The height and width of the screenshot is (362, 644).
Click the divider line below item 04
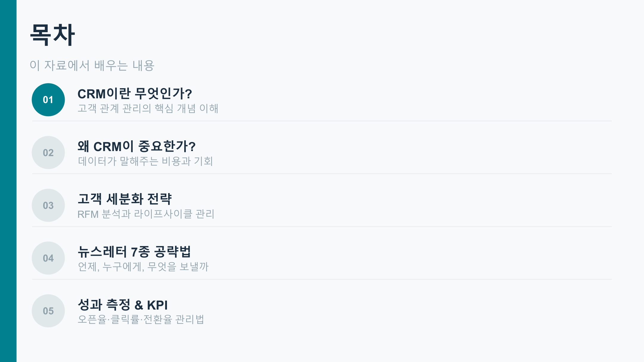point(322,279)
